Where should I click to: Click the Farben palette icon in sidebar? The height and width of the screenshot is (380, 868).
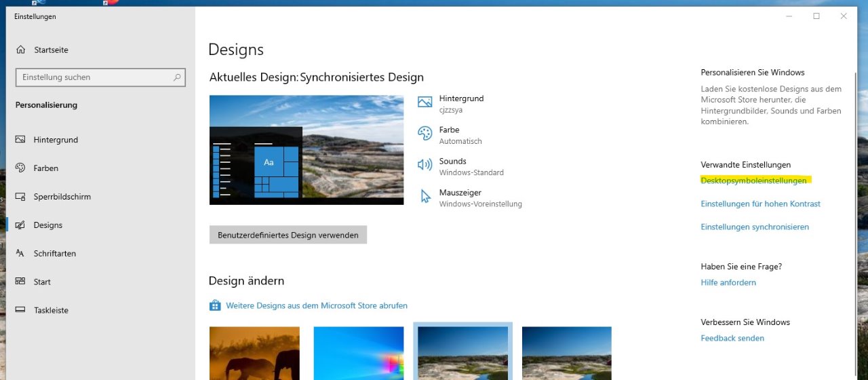pyautogui.click(x=20, y=168)
